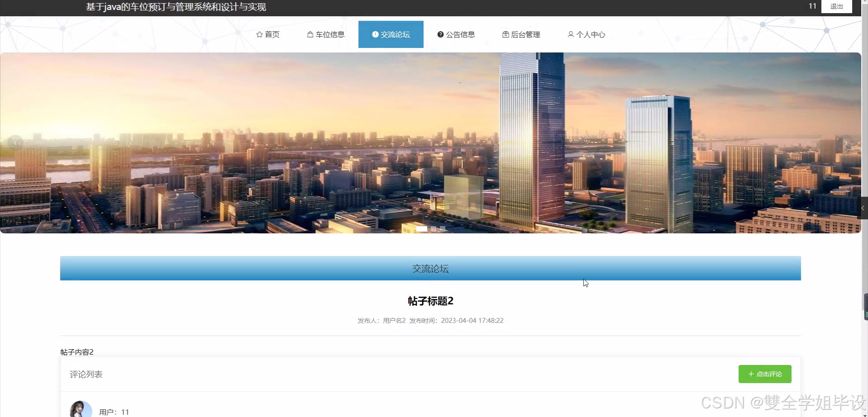The width and height of the screenshot is (868, 417).
Task: Open the post titled 帖子标题2
Action: point(430,300)
